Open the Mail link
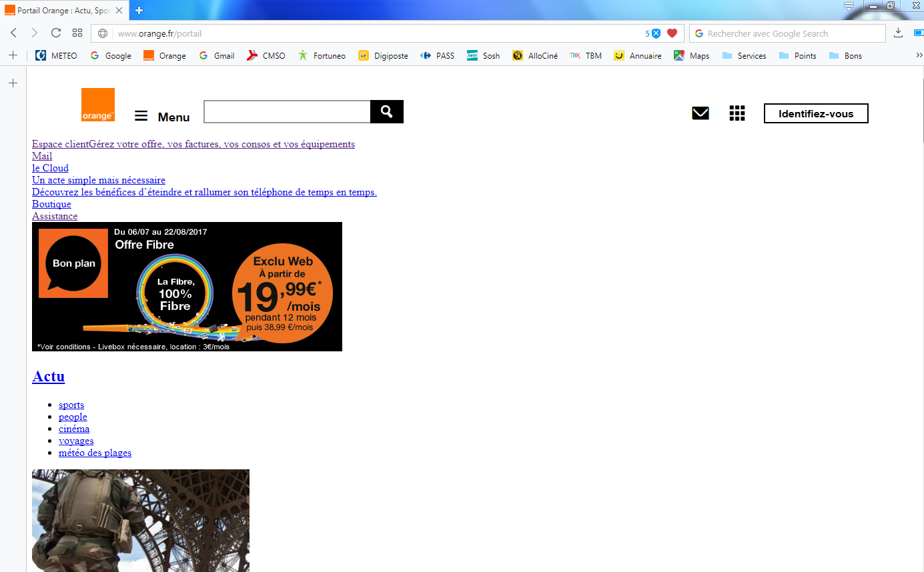 tap(42, 156)
